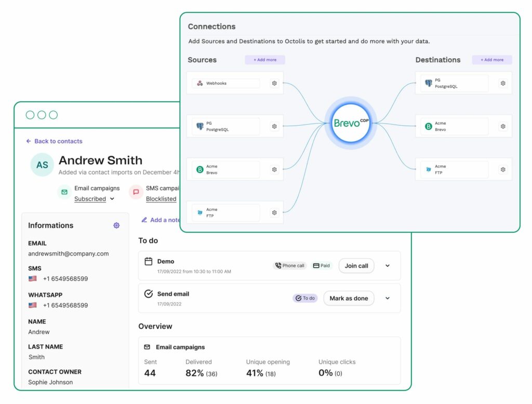Click the envelope icon in Overview card

pyautogui.click(x=147, y=347)
